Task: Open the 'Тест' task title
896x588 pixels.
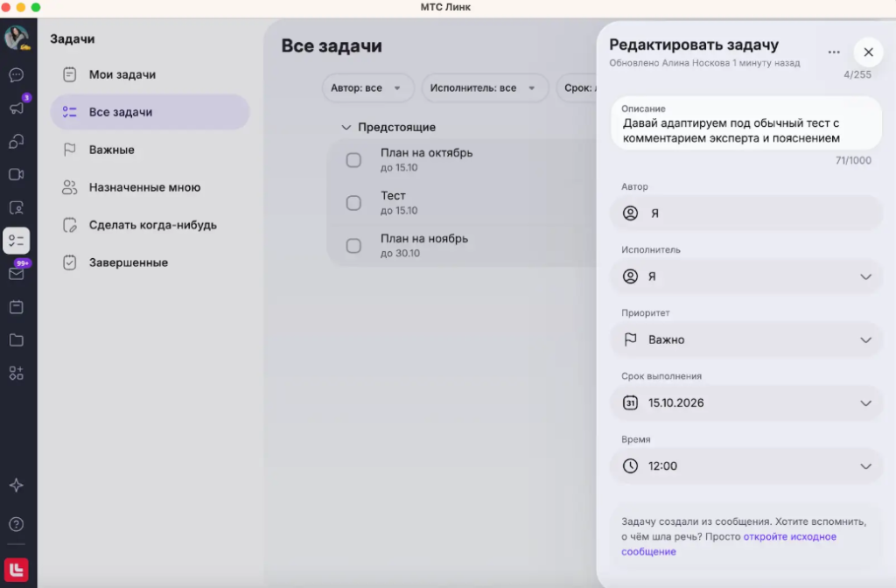Action: coord(393,195)
